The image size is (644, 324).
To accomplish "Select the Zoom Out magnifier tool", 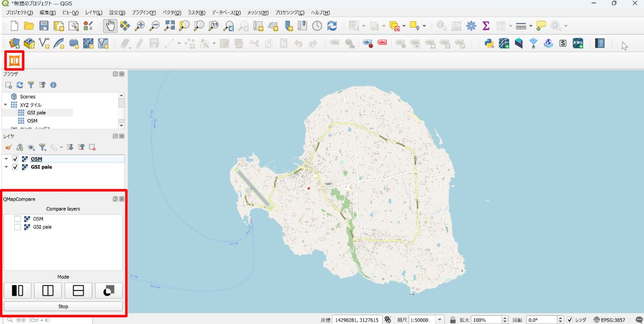I will [x=154, y=26].
